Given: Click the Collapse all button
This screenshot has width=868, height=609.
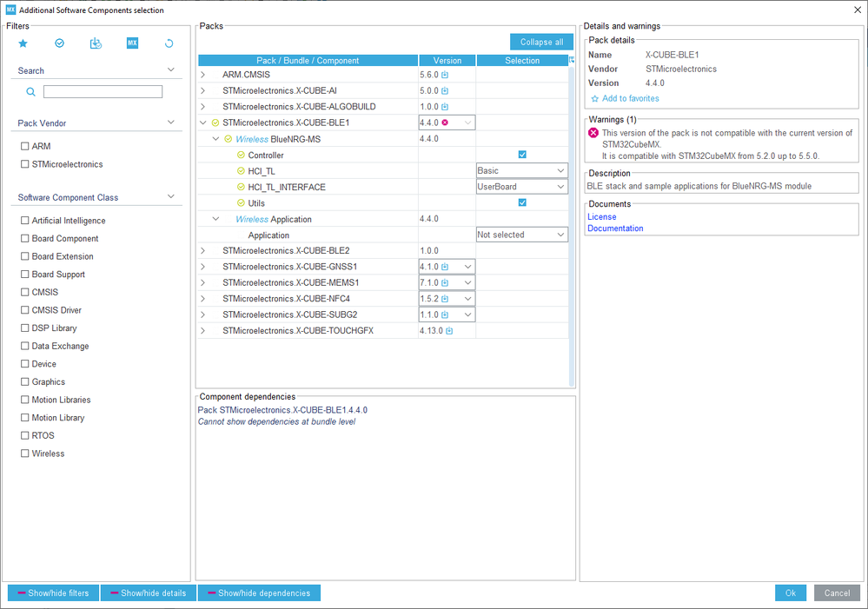Looking at the screenshot, I should [x=541, y=42].
